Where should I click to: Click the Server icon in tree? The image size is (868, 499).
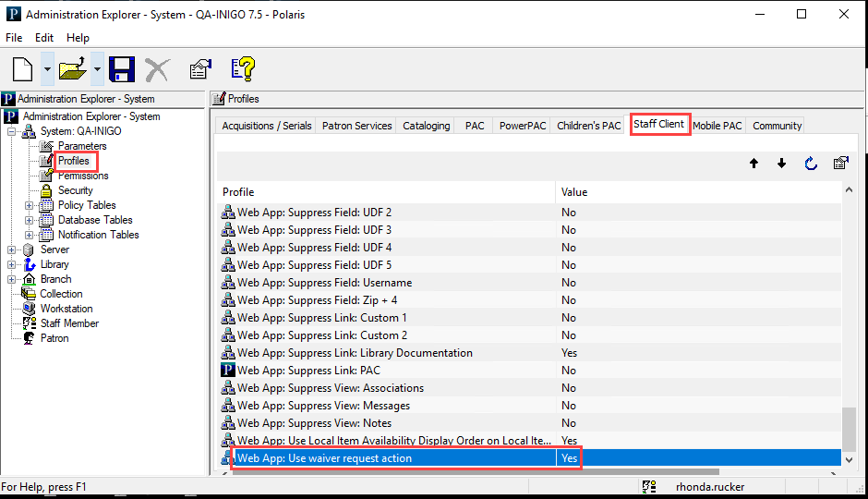[x=29, y=249]
